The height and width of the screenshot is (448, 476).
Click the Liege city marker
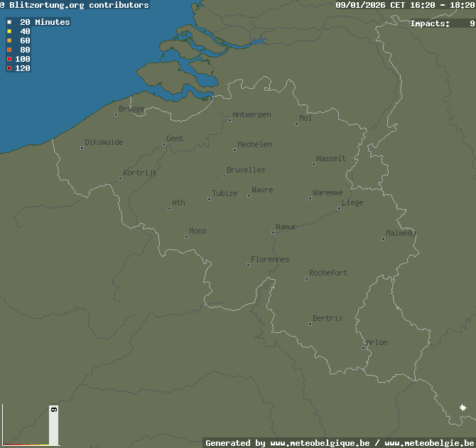coord(339,208)
